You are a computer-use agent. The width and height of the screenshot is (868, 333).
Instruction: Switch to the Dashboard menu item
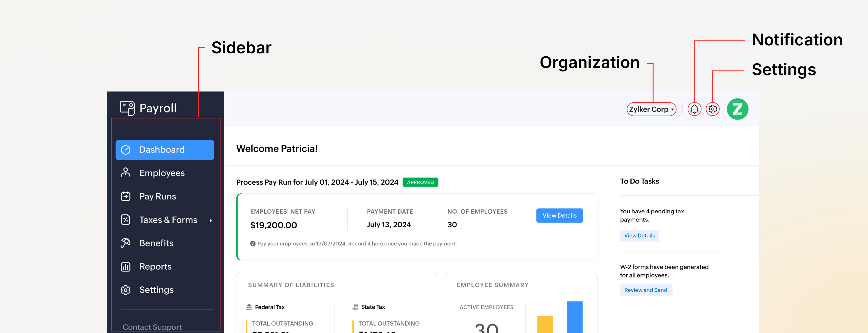click(162, 149)
